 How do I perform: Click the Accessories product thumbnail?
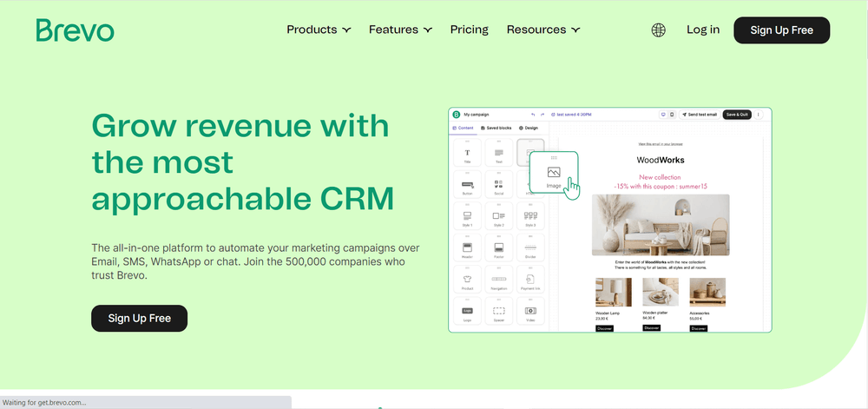click(x=707, y=293)
